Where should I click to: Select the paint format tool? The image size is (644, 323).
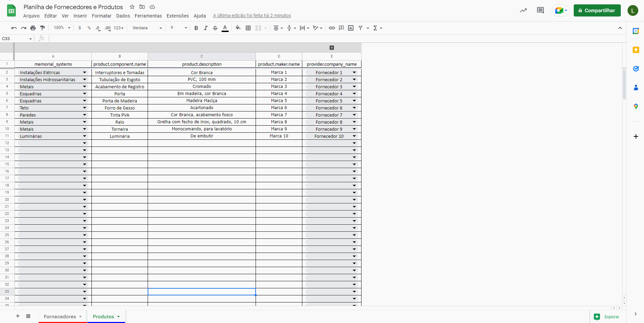pos(42,28)
